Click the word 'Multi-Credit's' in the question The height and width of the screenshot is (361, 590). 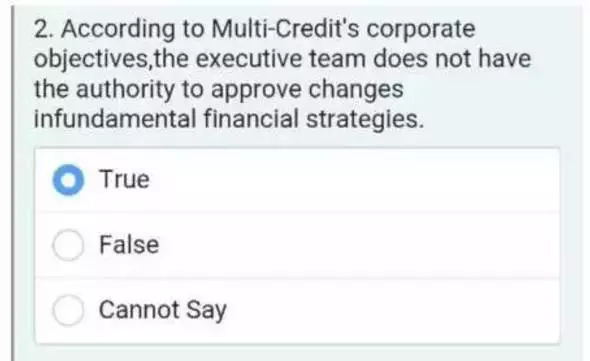tap(286, 29)
